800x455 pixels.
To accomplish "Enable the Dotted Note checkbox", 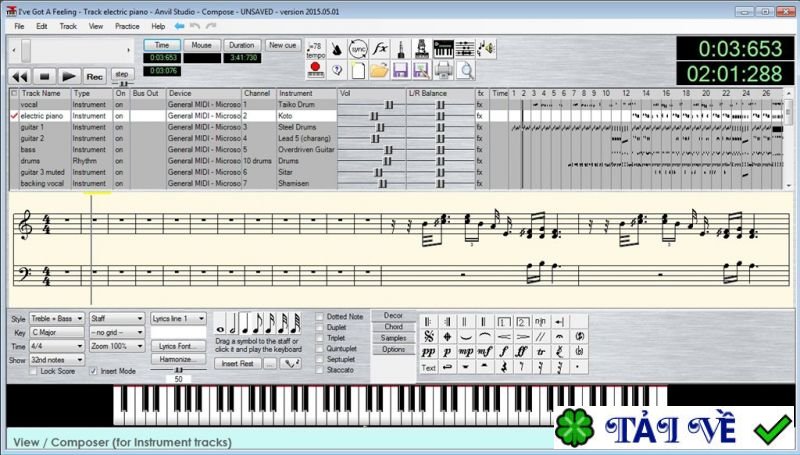I will [x=320, y=317].
